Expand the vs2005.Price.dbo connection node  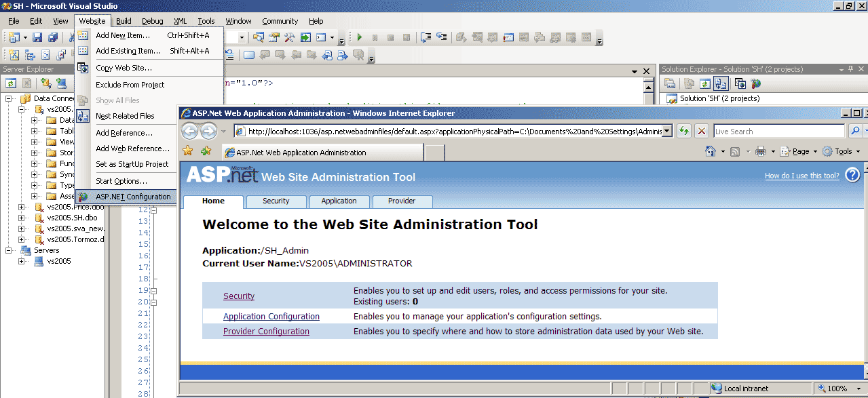coord(22,207)
